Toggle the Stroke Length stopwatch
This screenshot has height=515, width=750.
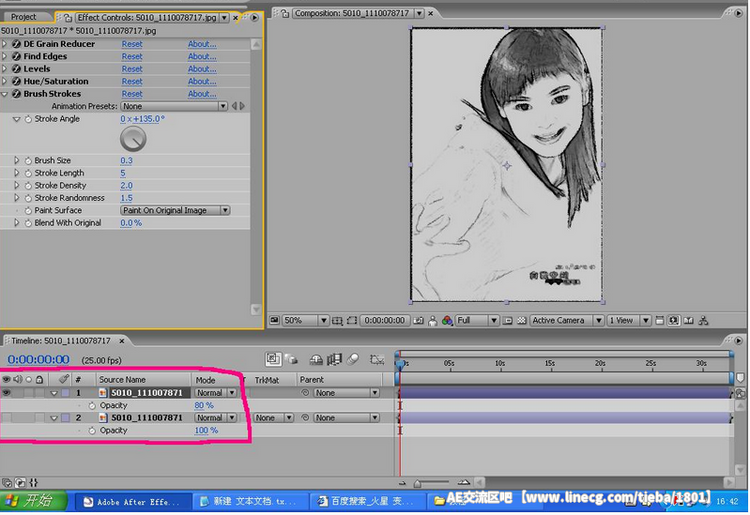[28, 173]
